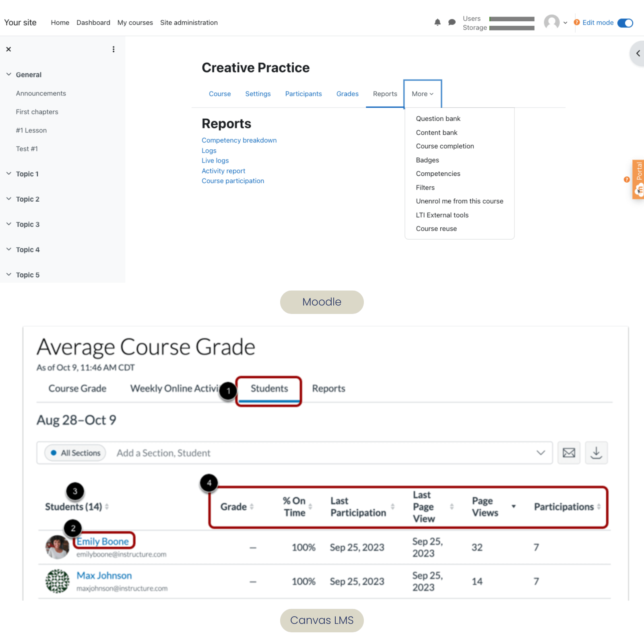Select Course completion menu item
Screen dimensions: 644x644
[445, 146]
